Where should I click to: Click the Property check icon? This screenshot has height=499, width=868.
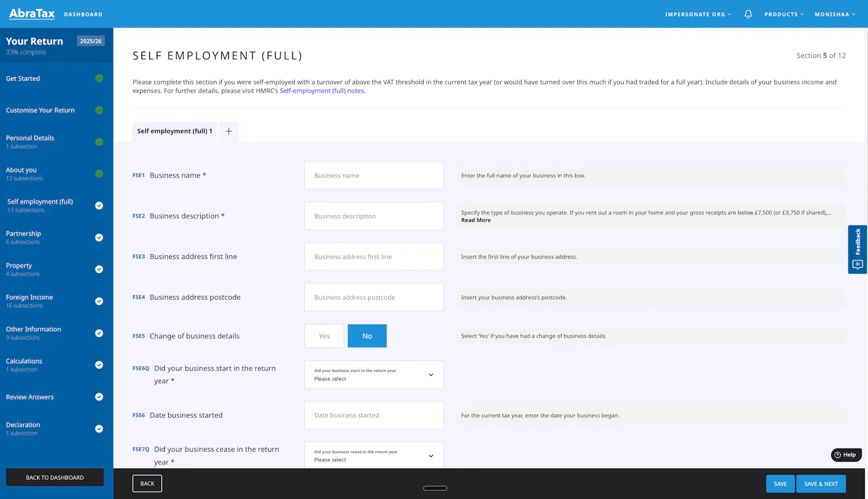tap(99, 269)
